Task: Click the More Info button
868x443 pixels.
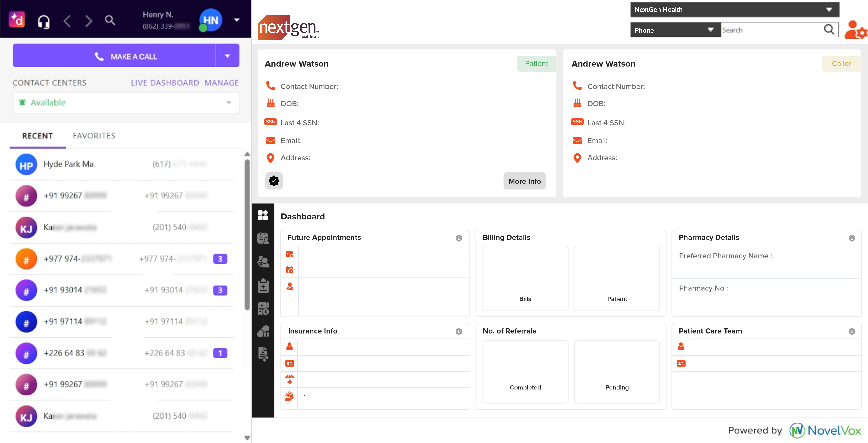Action: pyautogui.click(x=525, y=181)
